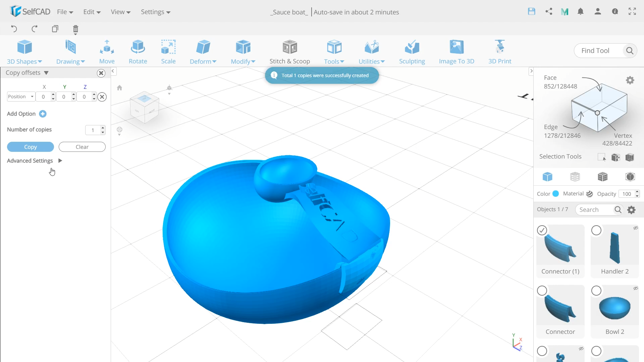Collapse the left panel arrow
Viewport: 644px width, 362px height.
coord(113,71)
